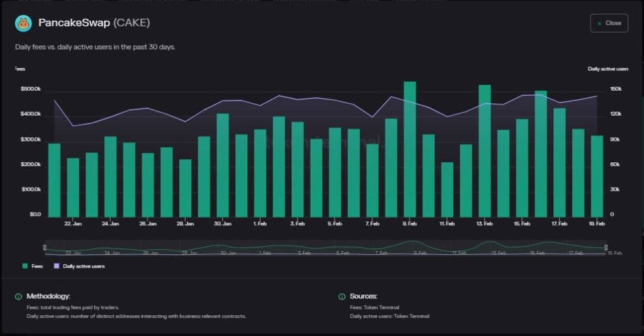
Task: Click the Methodology info icon
Action: 18,296
